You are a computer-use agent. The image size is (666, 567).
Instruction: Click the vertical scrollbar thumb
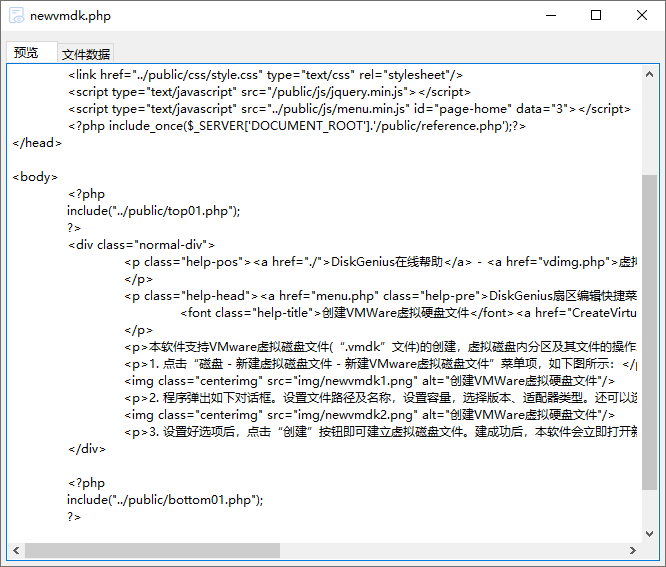pyautogui.click(x=649, y=332)
